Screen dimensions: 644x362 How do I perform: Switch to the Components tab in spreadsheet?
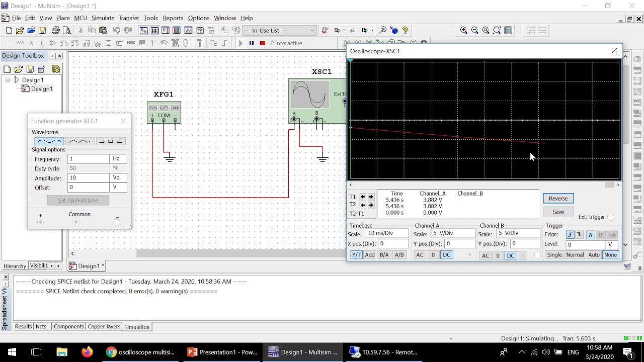click(x=68, y=327)
